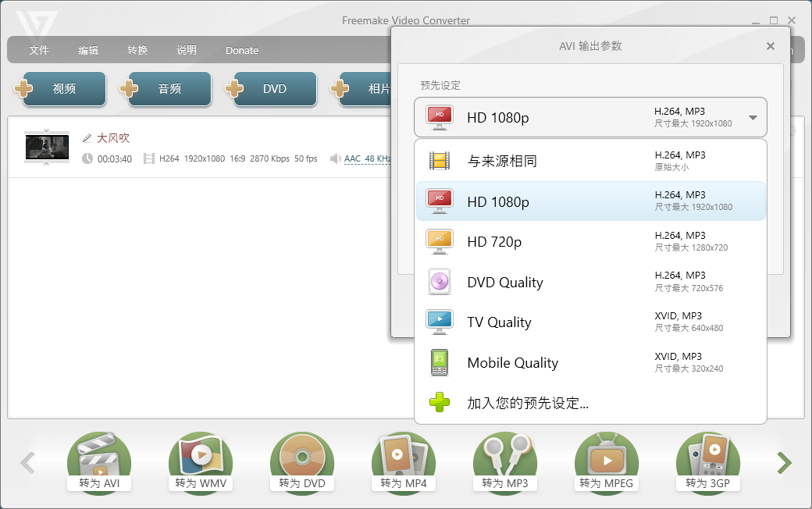Open the 说明 menu
This screenshot has height=509, width=812.
pos(187,50)
